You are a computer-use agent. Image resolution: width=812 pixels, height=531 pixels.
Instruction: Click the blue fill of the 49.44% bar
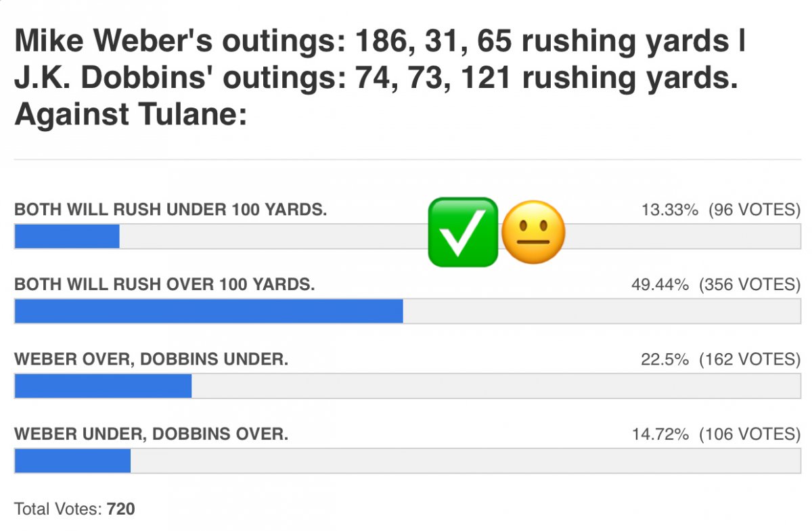[208, 311]
